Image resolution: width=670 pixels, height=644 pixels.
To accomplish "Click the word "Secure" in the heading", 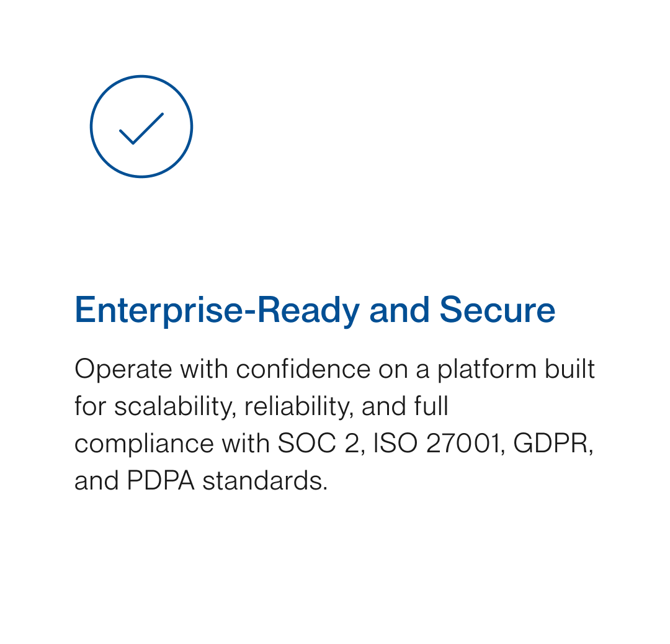I will coord(498,310).
